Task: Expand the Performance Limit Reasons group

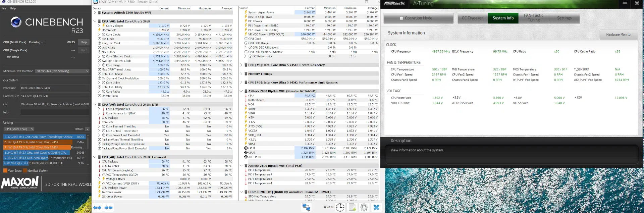Action: [x=241, y=83]
